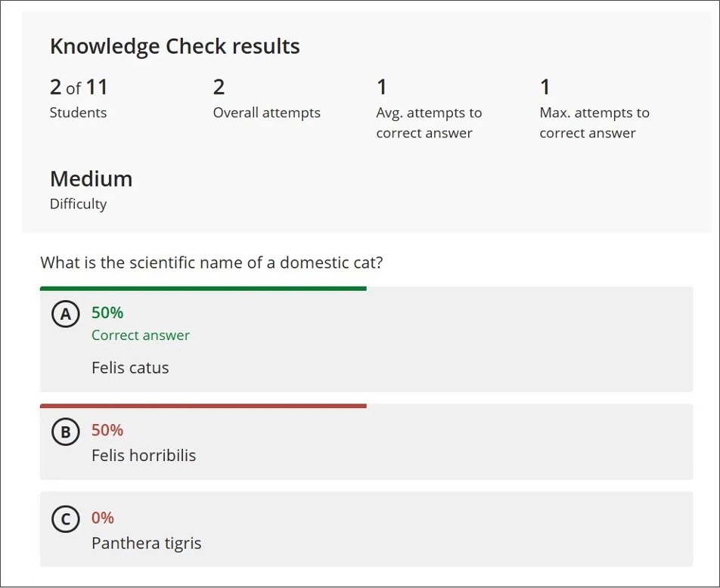Collapse the Panthera tigris answer details
This screenshot has width=720, height=588.
(367, 528)
